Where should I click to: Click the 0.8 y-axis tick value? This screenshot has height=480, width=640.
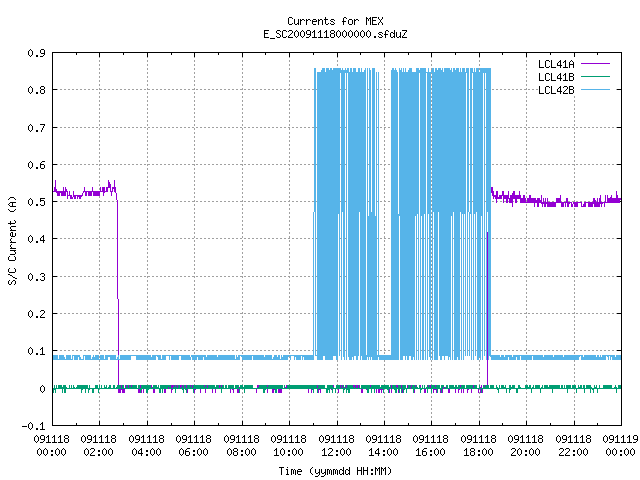(37, 90)
